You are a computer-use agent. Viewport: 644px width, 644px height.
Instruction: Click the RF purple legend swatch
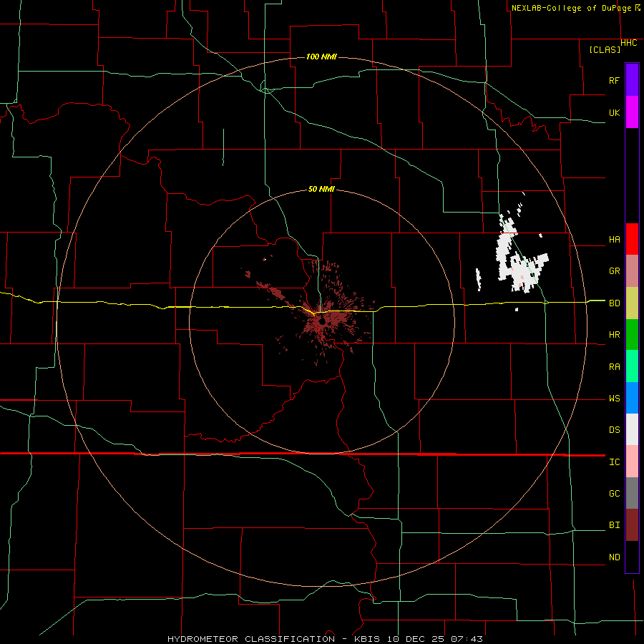(632, 80)
